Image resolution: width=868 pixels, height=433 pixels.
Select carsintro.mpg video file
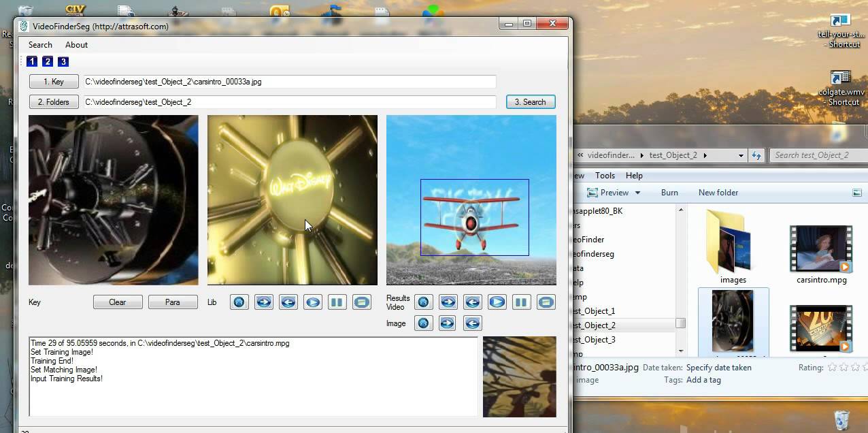pyautogui.click(x=821, y=255)
